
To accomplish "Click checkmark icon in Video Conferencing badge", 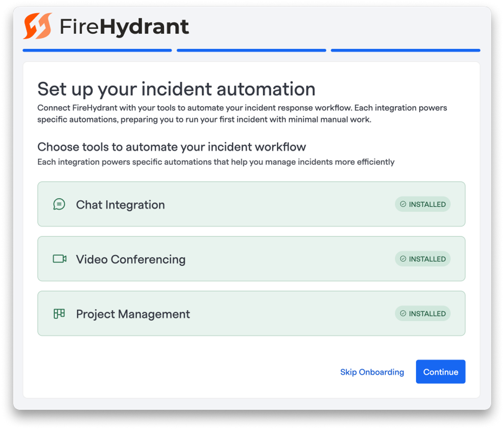I will (403, 259).
